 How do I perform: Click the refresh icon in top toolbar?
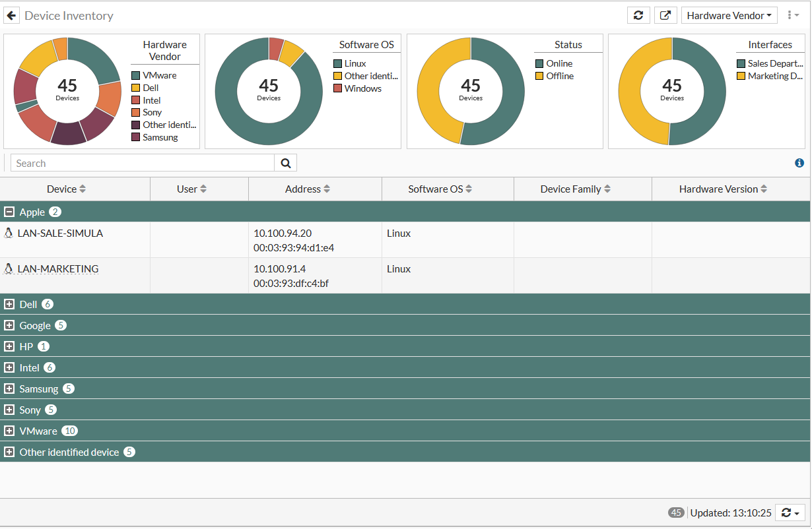[638, 15]
